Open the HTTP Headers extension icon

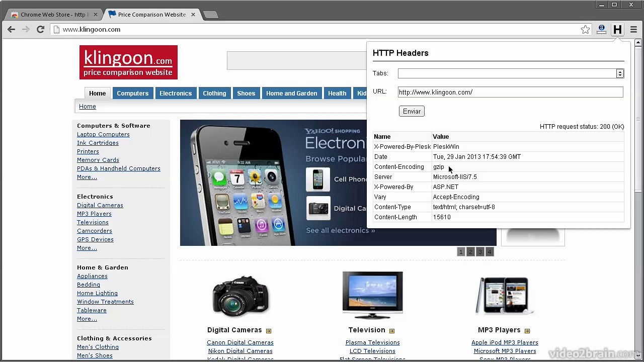coord(617,30)
